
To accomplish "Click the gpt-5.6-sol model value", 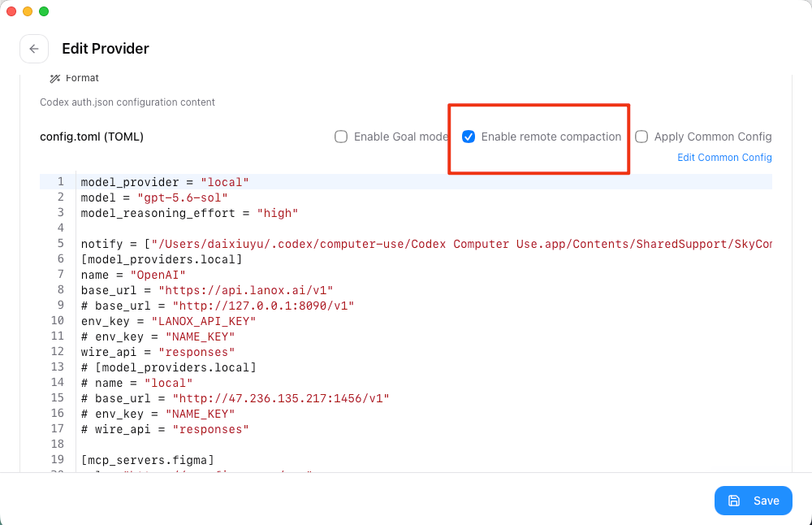I will click(182, 198).
